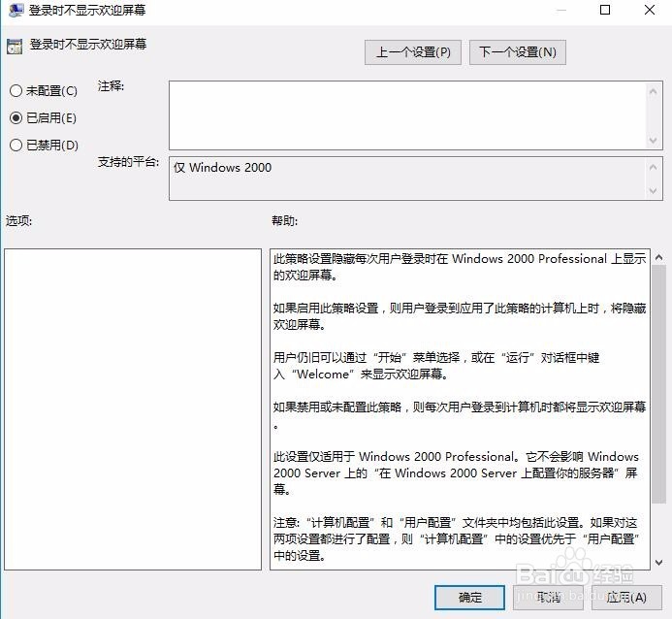672x619 pixels.
Task: Click the help pane scroll down arrow
Action: coord(659,562)
